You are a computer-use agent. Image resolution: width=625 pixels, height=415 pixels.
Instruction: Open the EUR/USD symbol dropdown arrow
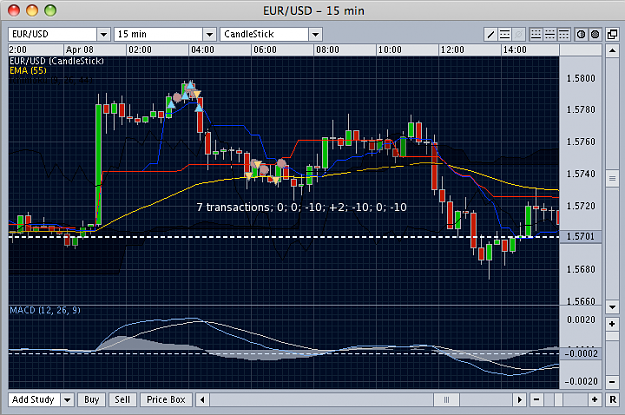(x=104, y=35)
